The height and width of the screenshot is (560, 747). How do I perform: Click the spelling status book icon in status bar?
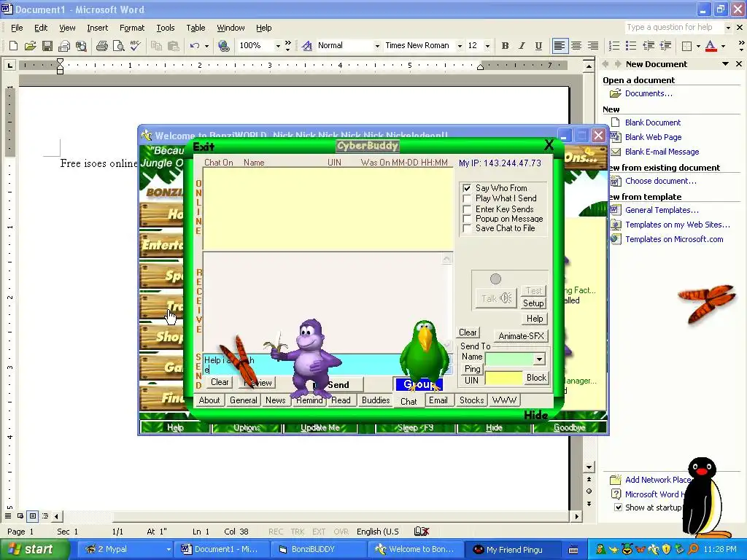pos(422,531)
